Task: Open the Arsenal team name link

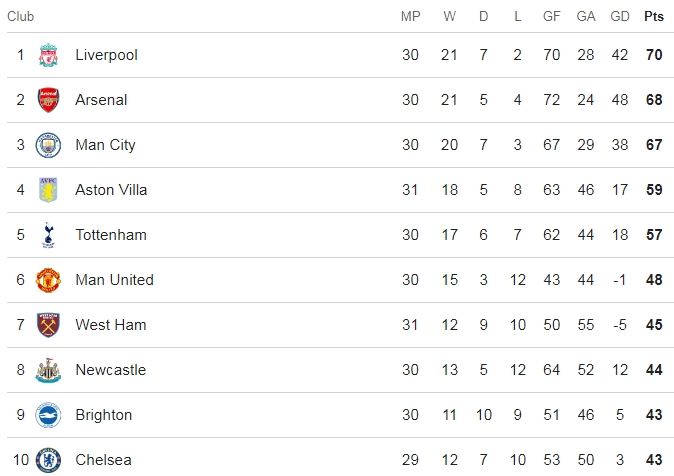Action: (101, 100)
